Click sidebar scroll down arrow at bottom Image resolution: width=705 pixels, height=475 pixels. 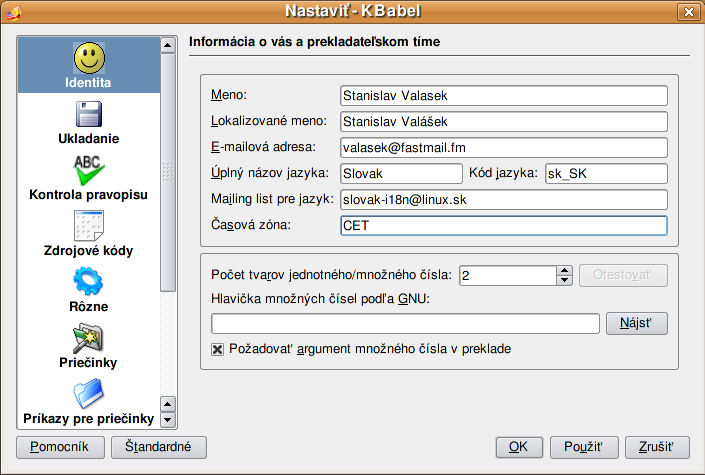(x=168, y=420)
